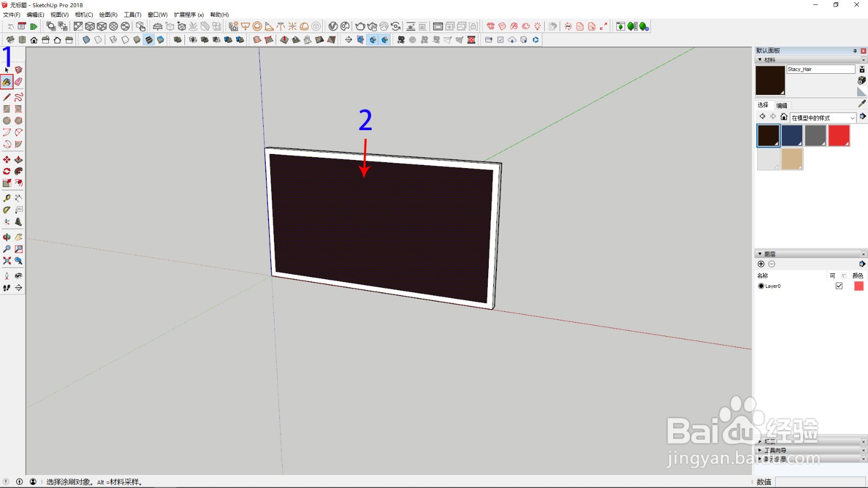868x488 pixels.
Task: Select the Pan hand tool
Action: (x=18, y=237)
